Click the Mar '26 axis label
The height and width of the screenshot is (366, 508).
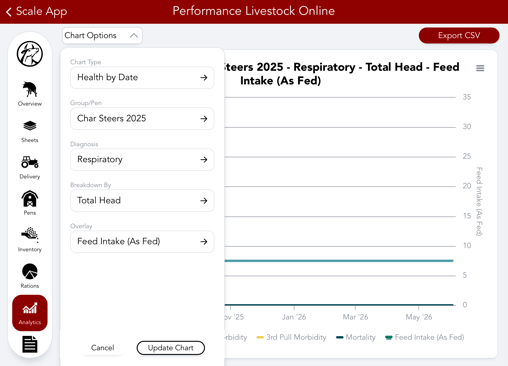point(355,317)
